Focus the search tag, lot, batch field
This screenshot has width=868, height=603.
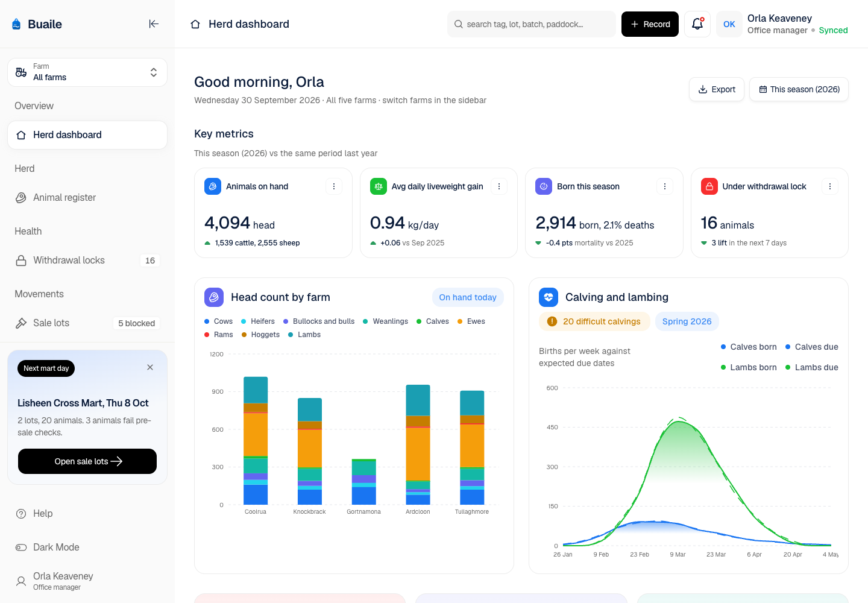532,24
